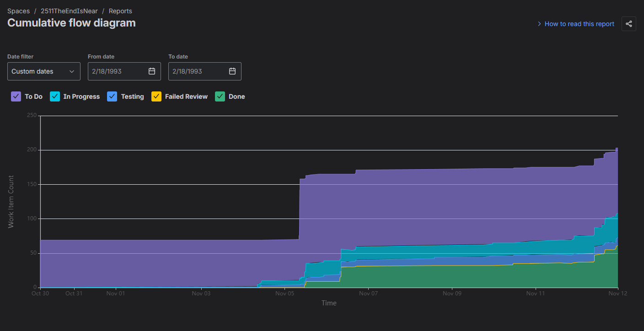Uncheck the Failed Review status checkbox
Image resolution: width=644 pixels, height=331 pixels.
[156, 96]
